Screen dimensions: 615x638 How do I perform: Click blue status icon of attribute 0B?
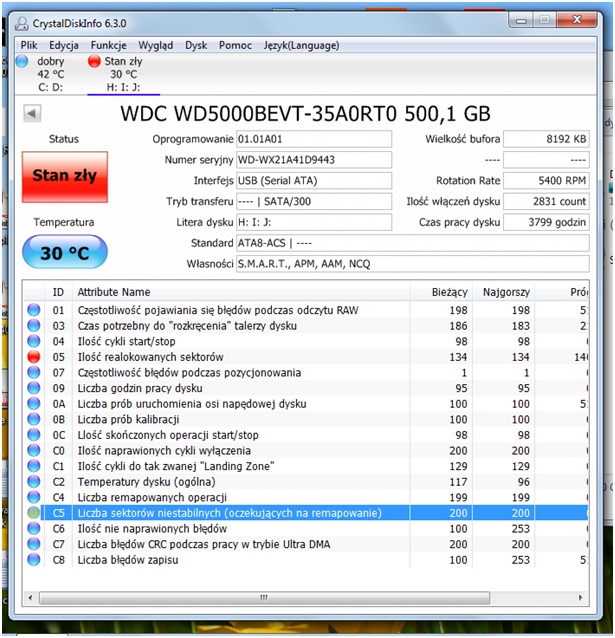pos(34,419)
